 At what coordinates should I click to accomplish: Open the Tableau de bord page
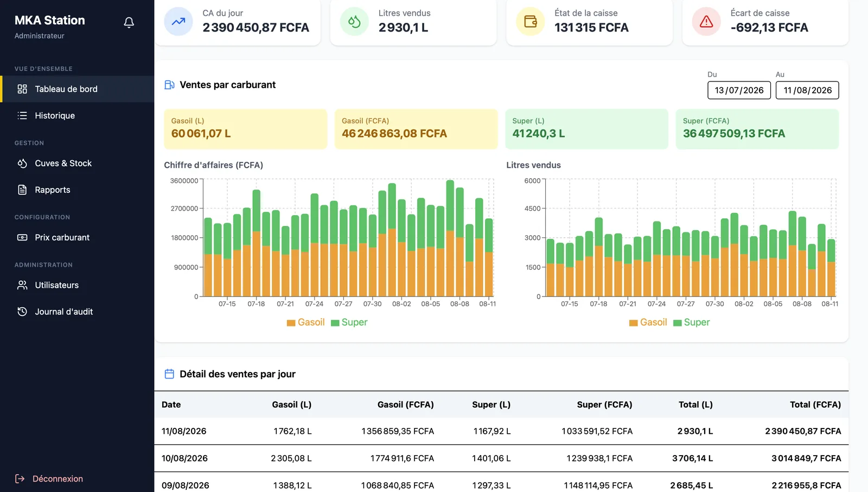[77, 89]
